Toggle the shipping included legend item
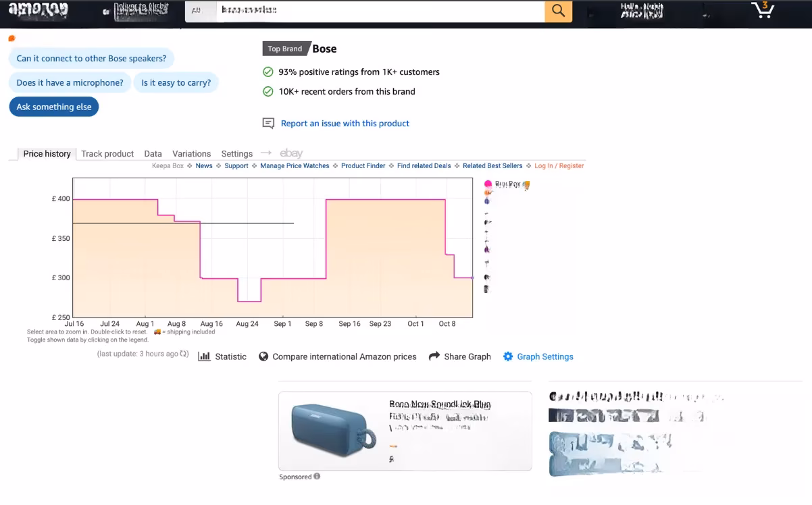 pos(157,331)
